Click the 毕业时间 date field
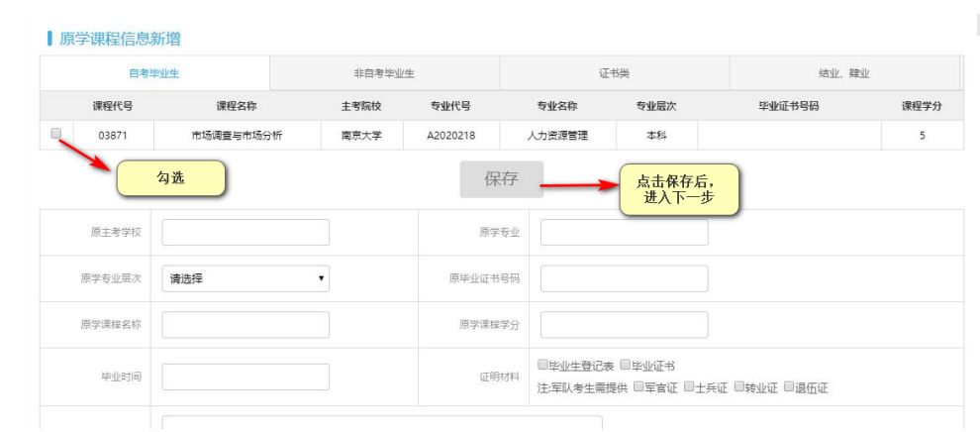980x432 pixels. coord(245,378)
